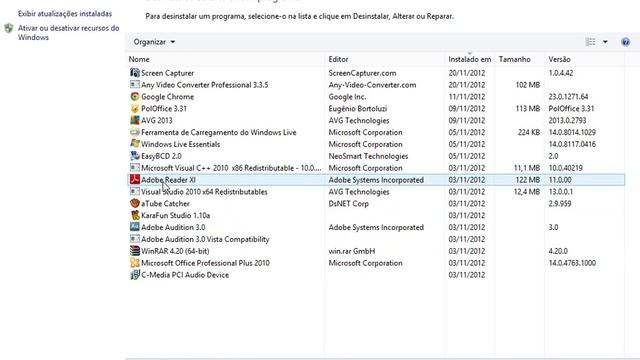Open the Organizar dropdown menu
The width and height of the screenshot is (640, 360).
tap(154, 42)
